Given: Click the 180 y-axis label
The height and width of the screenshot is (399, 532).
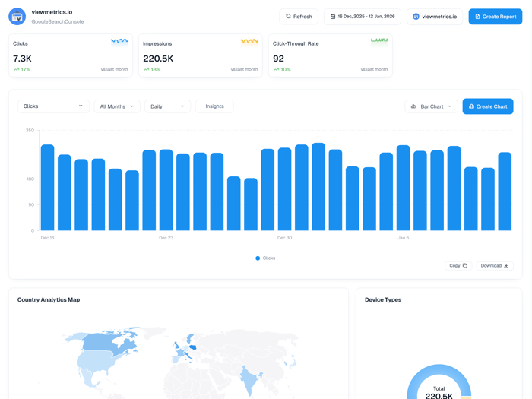Looking at the screenshot, I should point(30,179).
